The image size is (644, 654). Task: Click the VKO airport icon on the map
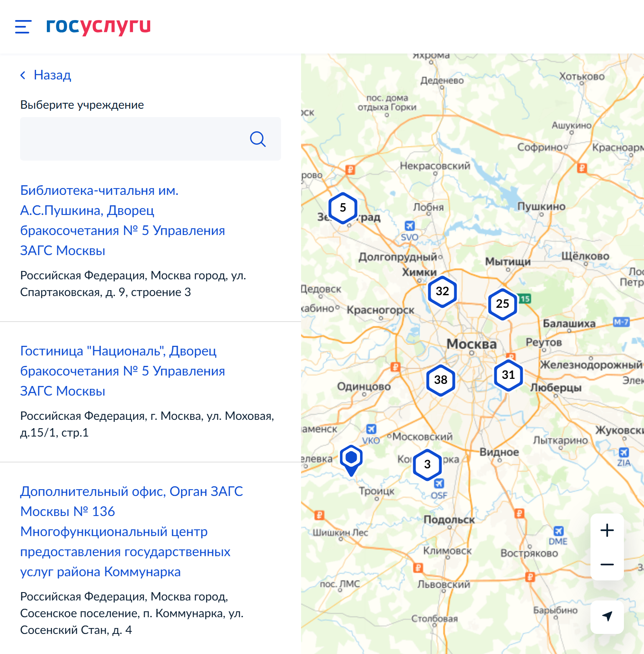pyautogui.click(x=372, y=429)
